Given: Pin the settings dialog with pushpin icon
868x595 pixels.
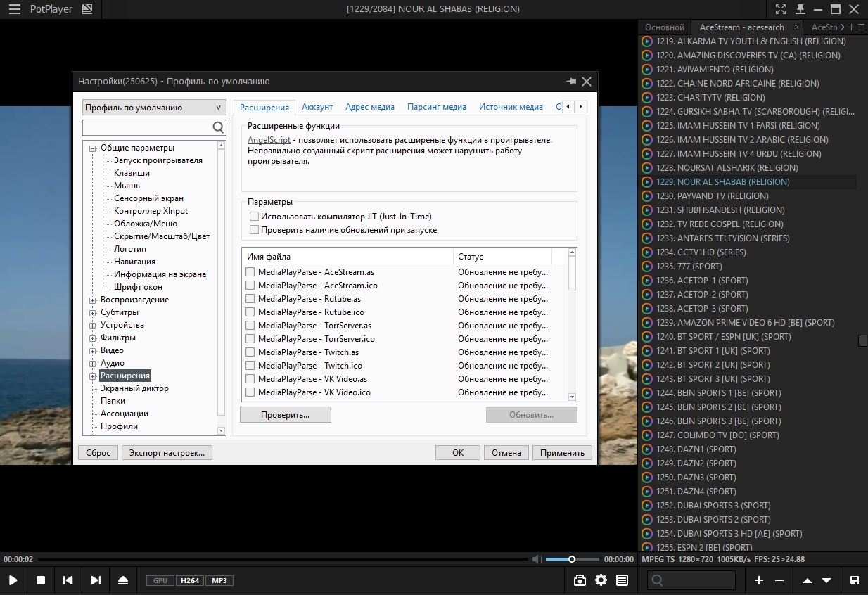Looking at the screenshot, I should [x=571, y=82].
